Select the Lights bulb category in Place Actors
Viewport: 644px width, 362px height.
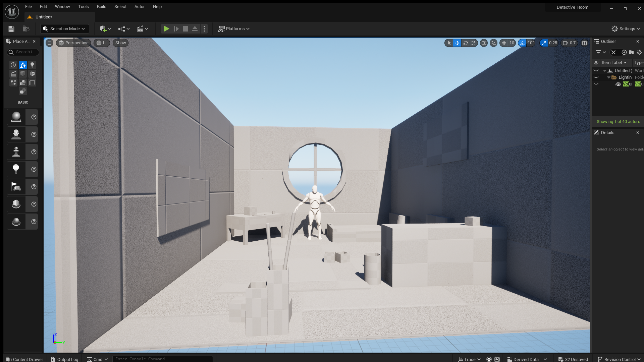(x=32, y=65)
